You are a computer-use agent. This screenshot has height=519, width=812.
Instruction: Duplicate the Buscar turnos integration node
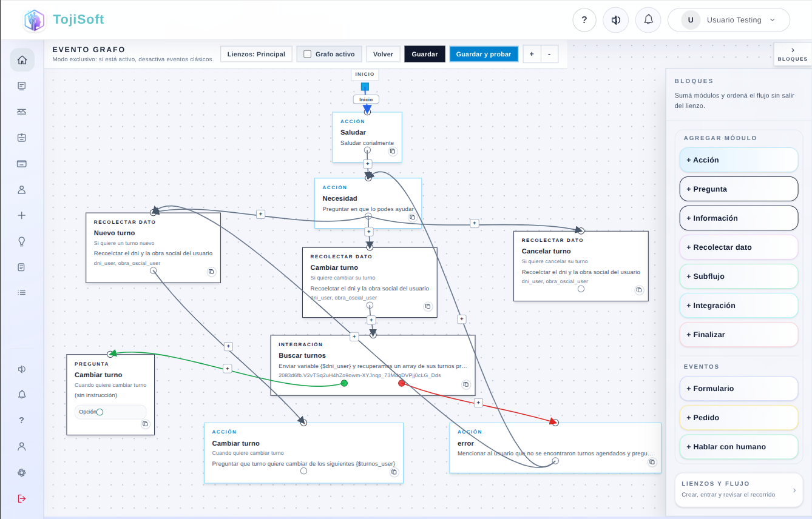pyautogui.click(x=466, y=384)
